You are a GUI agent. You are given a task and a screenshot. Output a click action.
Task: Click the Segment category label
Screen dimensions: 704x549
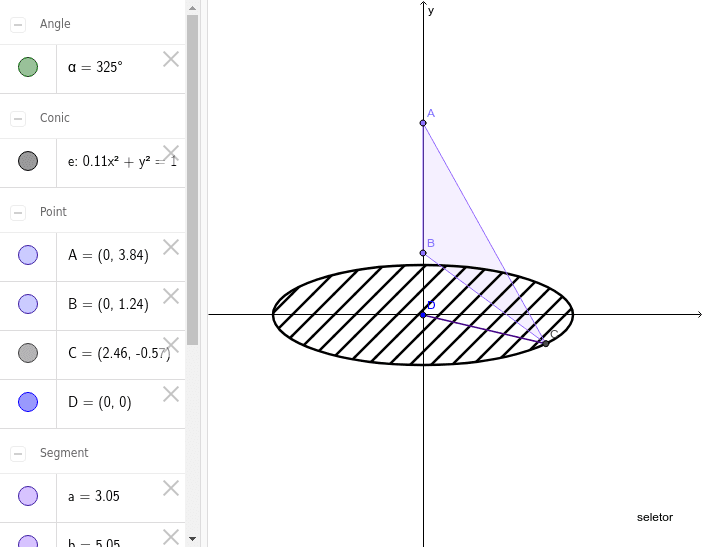click(x=64, y=452)
